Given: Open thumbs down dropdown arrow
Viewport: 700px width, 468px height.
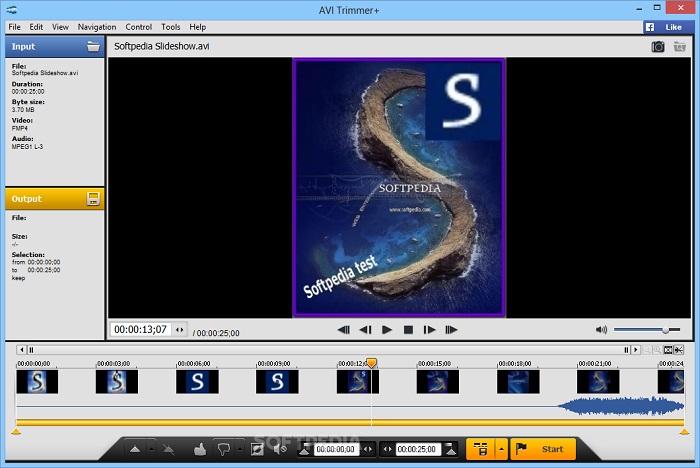Looking at the screenshot, I should (240, 449).
